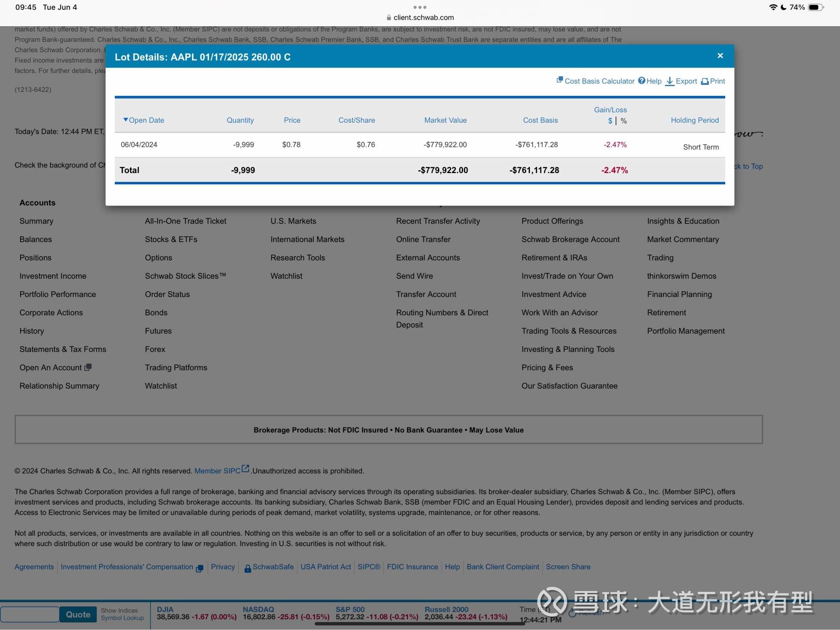Open Retirement & IRAs link
The height and width of the screenshot is (630, 840).
pyautogui.click(x=554, y=258)
